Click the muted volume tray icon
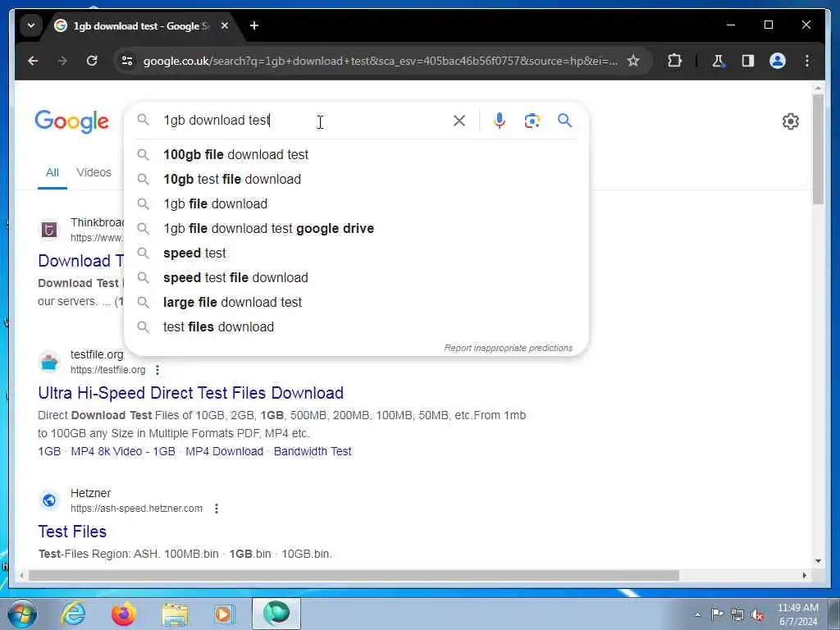The height and width of the screenshot is (630, 840). (x=757, y=614)
